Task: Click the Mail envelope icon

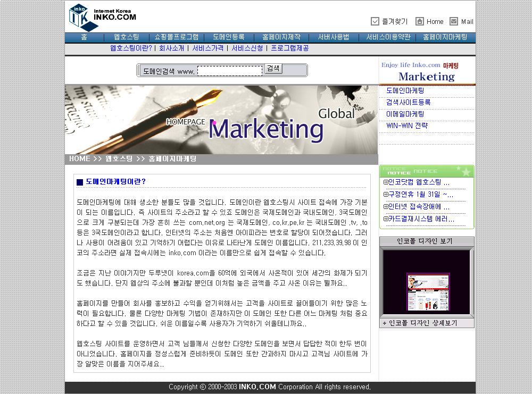Action: coord(454,21)
